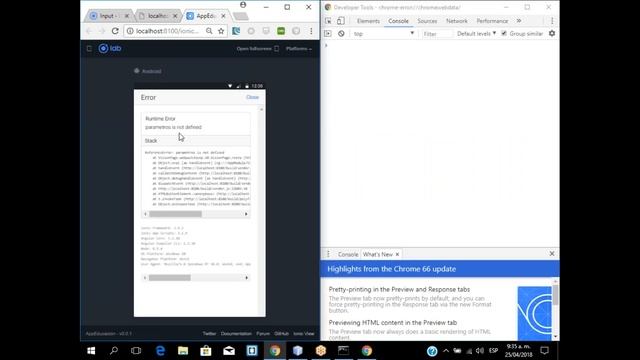This screenshot has width=640, height=360.
Task: Click the blue wave extension icon
Action: (x=236, y=31)
